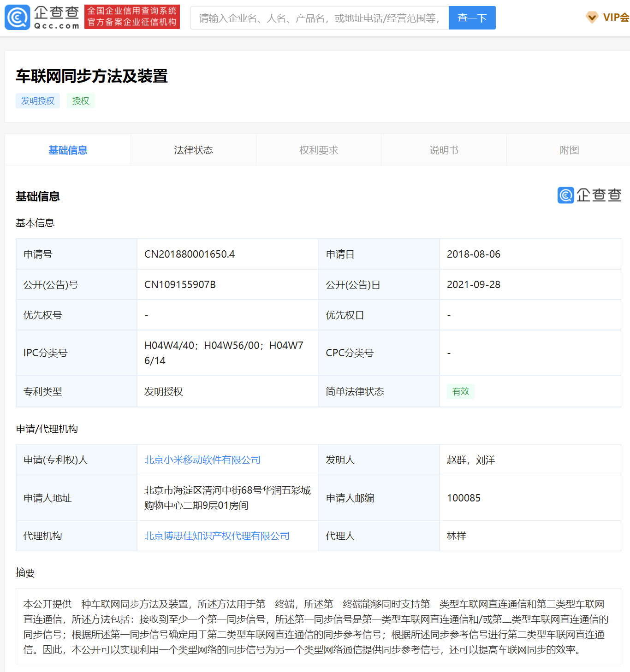Open 北京小米移动软件有限公司 company link

pos(202,460)
